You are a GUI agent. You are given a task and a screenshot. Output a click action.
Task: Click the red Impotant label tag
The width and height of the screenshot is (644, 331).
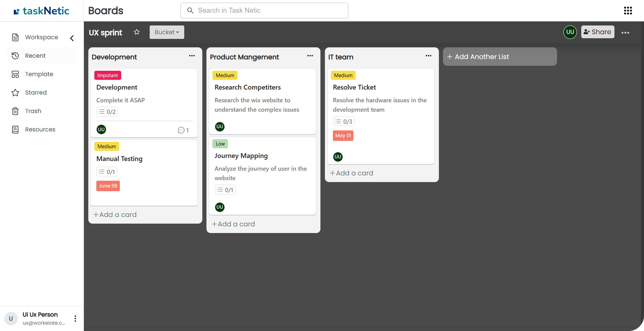108,76
